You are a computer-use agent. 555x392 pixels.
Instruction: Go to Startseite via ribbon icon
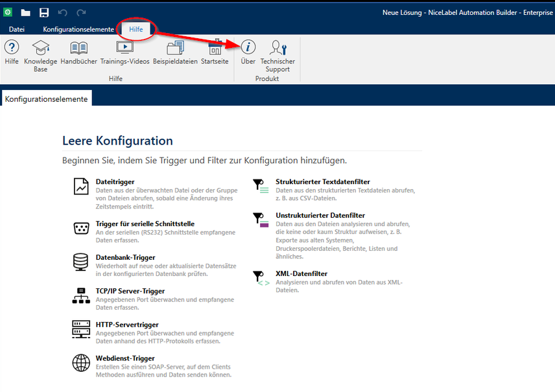(215, 49)
